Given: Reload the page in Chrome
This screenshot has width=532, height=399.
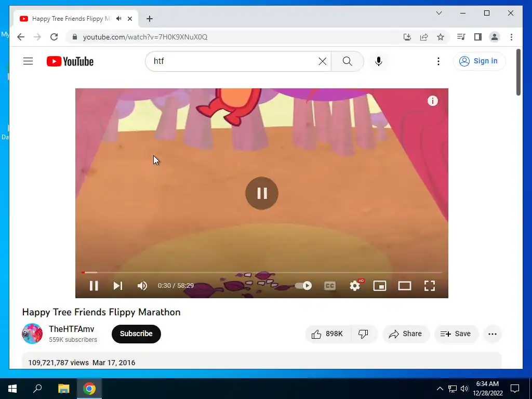Looking at the screenshot, I should [x=54, y=37].
